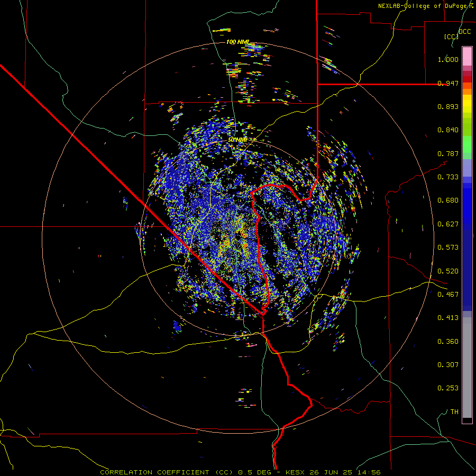Click the 0.5 DEG elevation text

[254, 472]
